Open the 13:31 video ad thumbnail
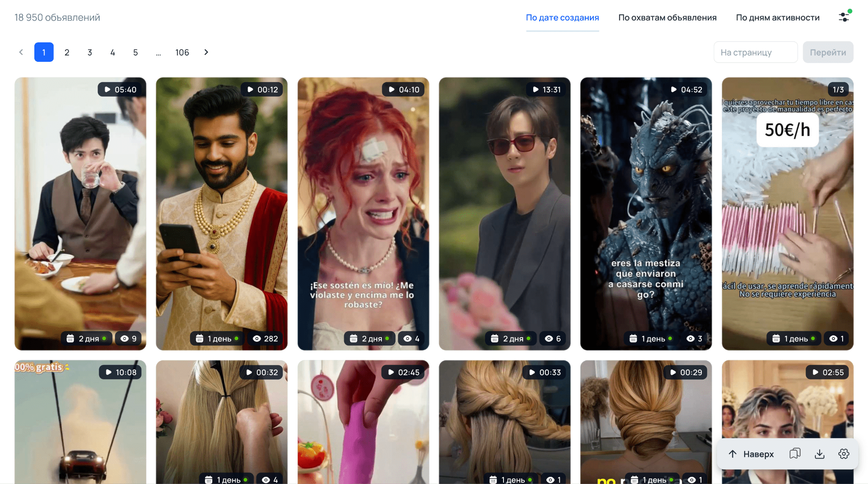The height and width of the screenshot is (484, 868). pyautogui.click(x=505, y=214)
